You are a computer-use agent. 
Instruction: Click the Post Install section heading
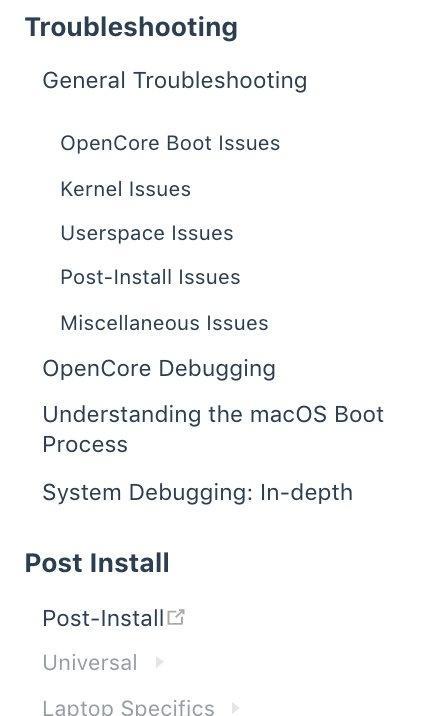point(97,563)
